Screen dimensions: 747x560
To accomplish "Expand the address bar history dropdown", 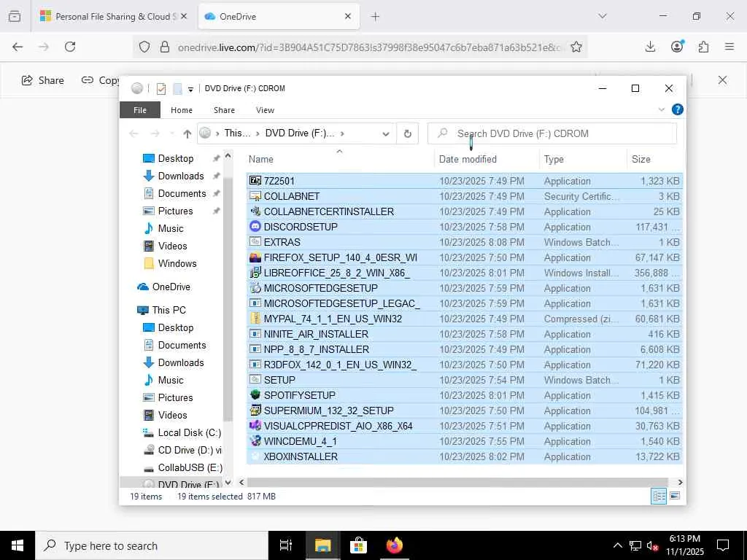I will [x=386, y=134].
